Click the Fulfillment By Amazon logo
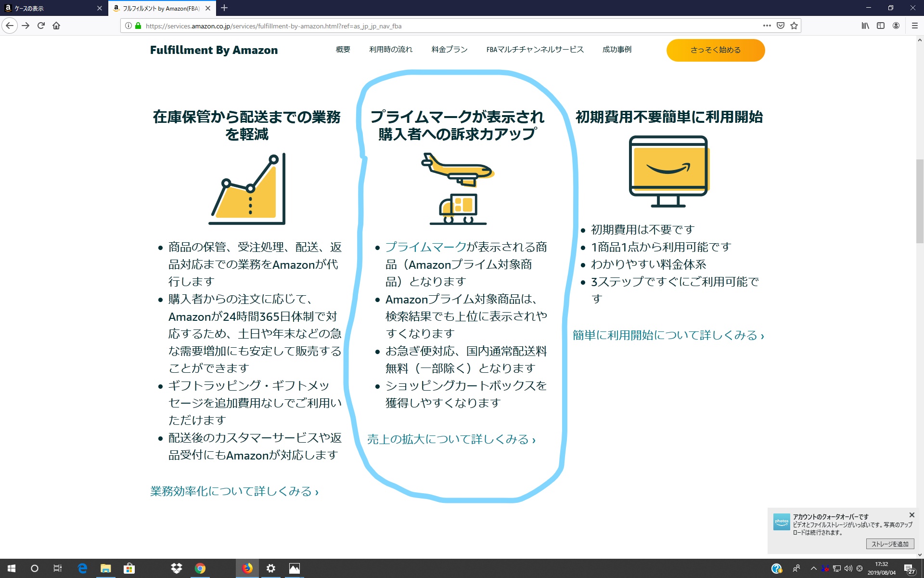 click(x=214, y=50)
